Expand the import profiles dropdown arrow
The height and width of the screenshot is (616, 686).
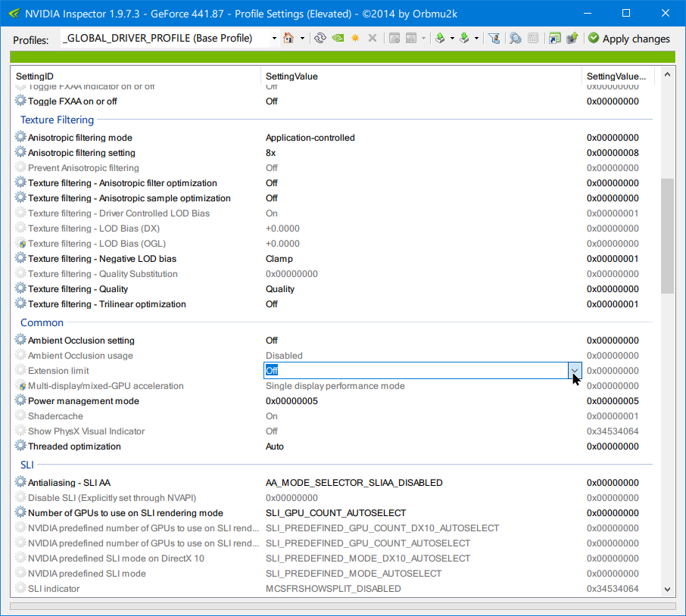point(476,39)
